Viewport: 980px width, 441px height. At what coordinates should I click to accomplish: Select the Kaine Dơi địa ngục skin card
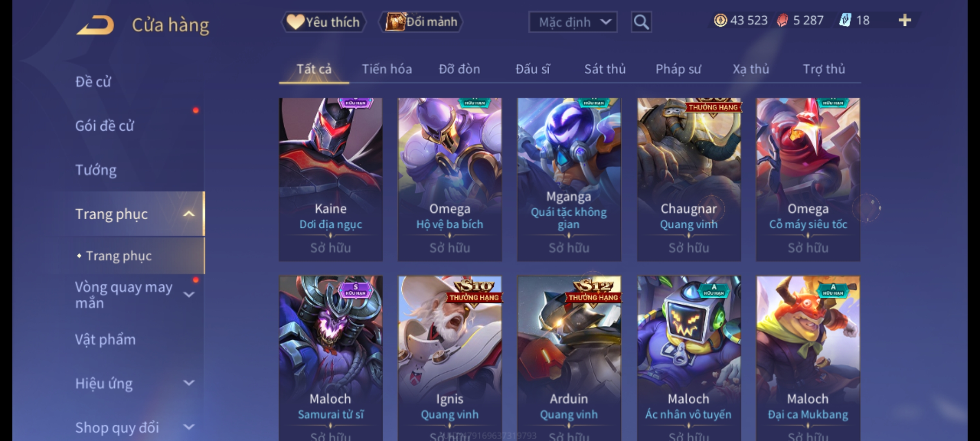331,180
